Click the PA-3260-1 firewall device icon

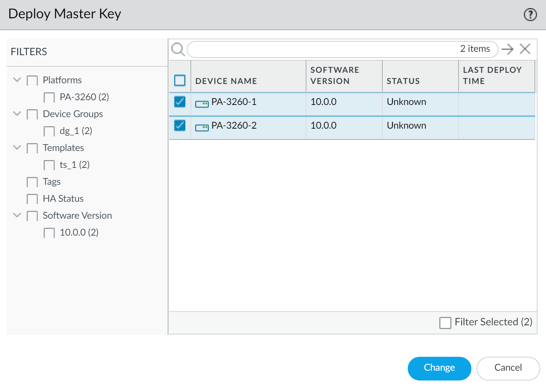pyautogui.click(x=202, y=104)
